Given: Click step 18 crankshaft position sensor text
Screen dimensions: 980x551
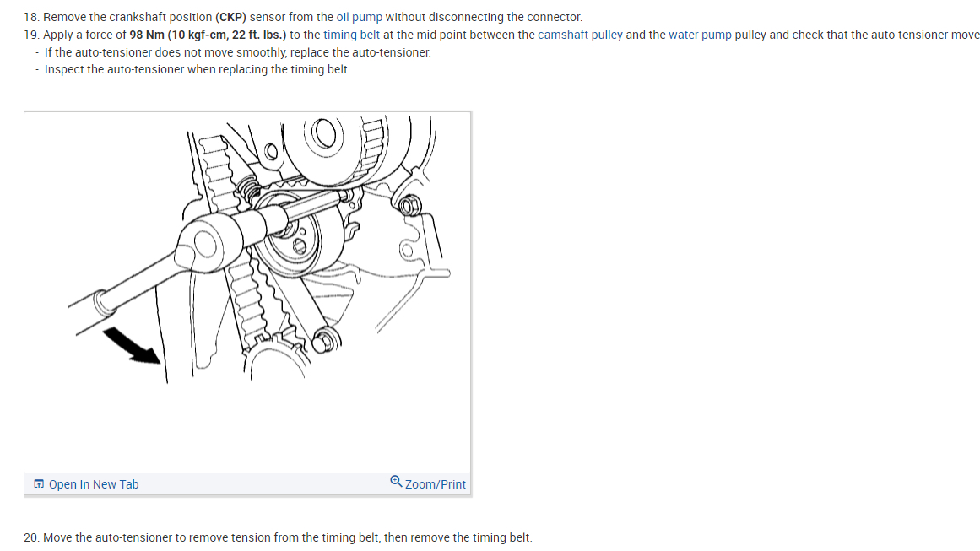Looking at the screenshot, I should tap(303, 17).
